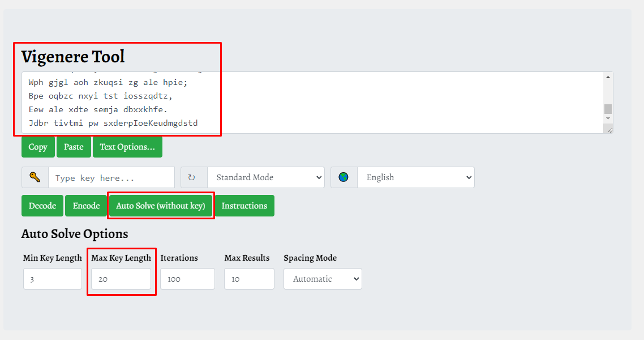Viewport: 644px width, 340px height.
Task: Click the scroll-down arrow in the cipher text box
Action: 608,118
